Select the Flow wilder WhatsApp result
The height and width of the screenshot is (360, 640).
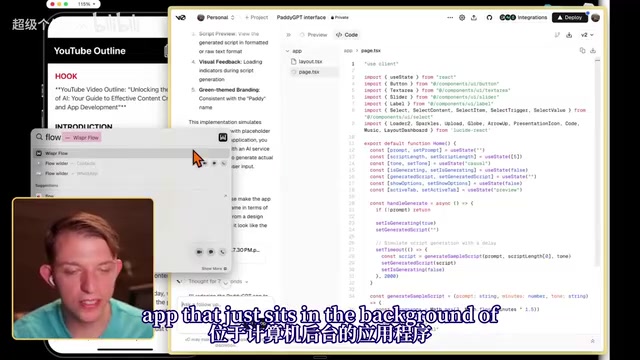[131, 173]
